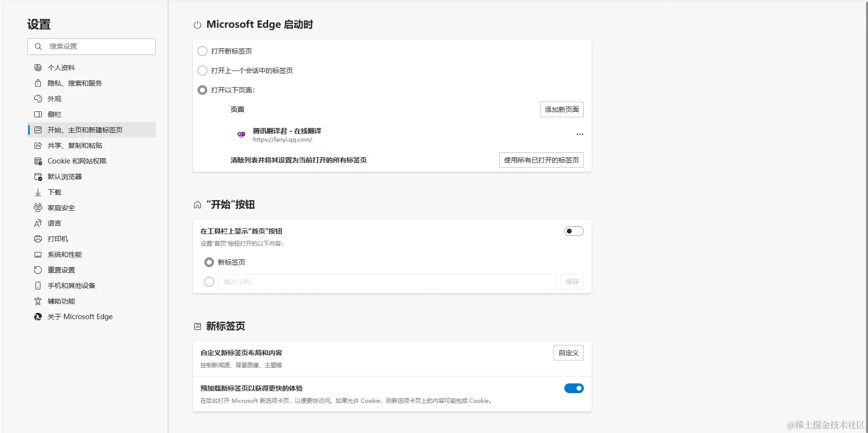Click the 打印机 printer icon
This screenshot has width=868, height=433.
[38, 239]
